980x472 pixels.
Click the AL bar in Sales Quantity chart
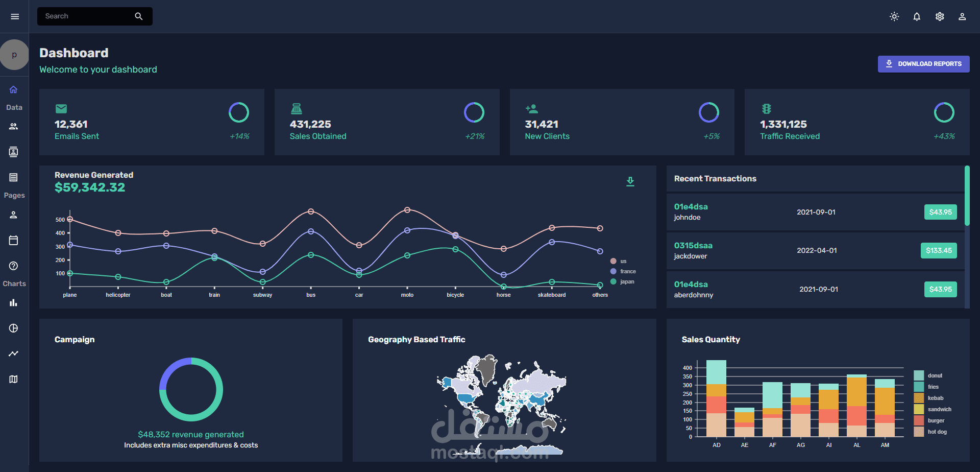click(x=856, y=406)
